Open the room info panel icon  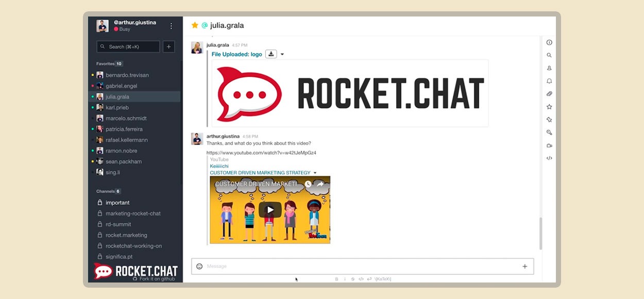coord(549,42)
